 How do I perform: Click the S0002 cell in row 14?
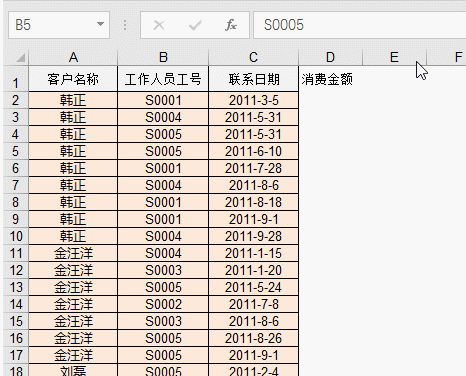click(x=163, y=304)
